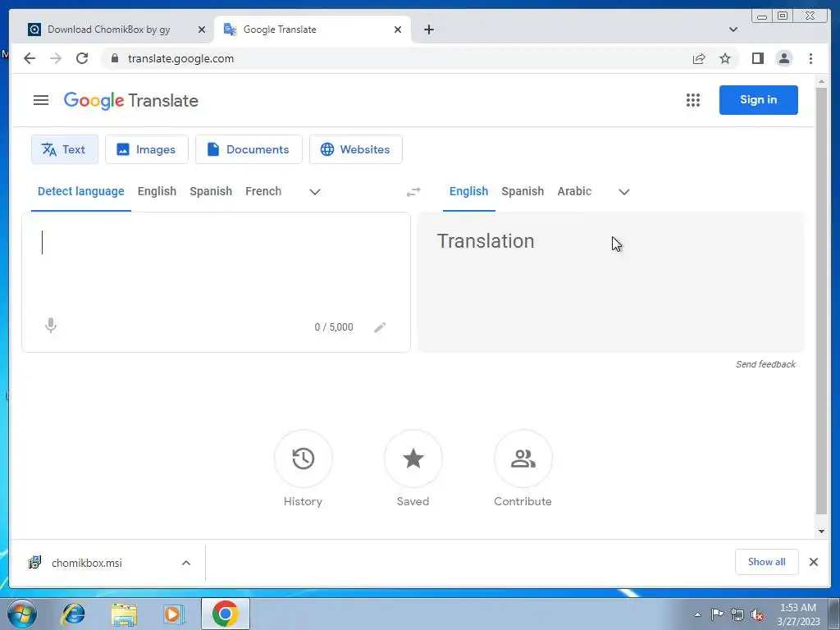
Task: Share this page from address bar
Action: pyautogui.click(x=699, y=58)
